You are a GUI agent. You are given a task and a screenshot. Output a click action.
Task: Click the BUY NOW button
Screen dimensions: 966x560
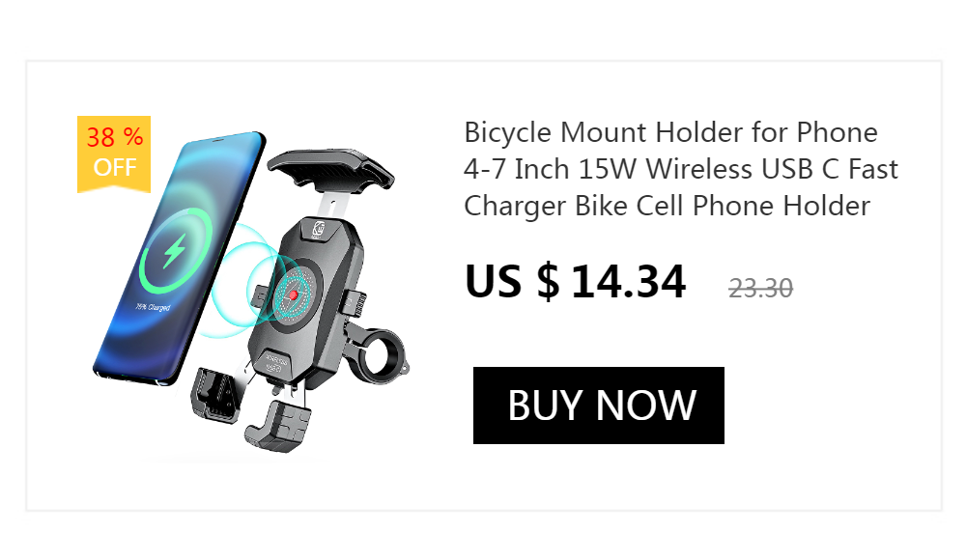598,406
